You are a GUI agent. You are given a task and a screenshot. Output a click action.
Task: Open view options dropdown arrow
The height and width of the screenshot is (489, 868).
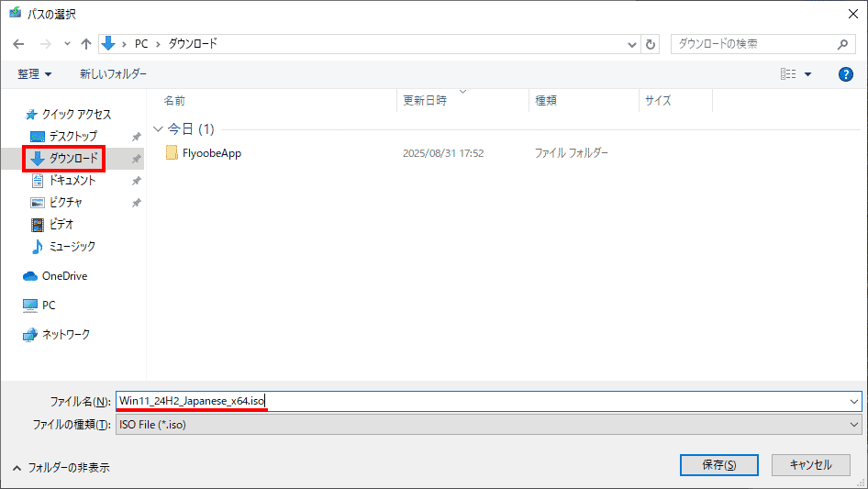pos(807,74)
